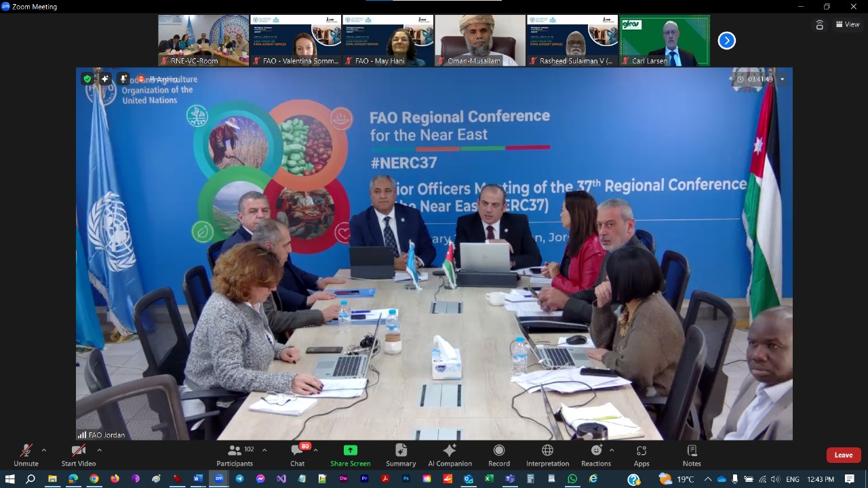Open the Reactions menu
Image resolution: width=868 pixels, height=488 pixels.
pyautogui.click(x=596, y=455)
